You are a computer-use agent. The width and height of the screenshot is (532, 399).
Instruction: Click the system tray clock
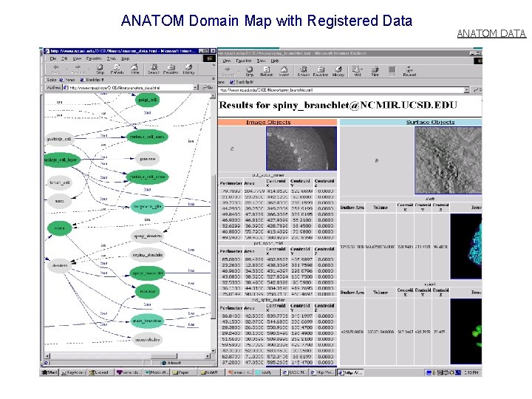471,372
